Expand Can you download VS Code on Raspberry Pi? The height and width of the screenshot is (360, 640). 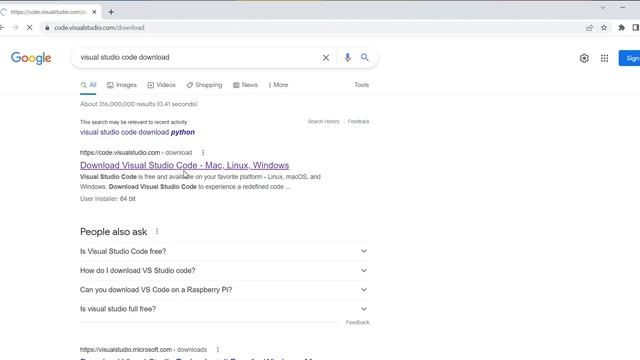224,290
